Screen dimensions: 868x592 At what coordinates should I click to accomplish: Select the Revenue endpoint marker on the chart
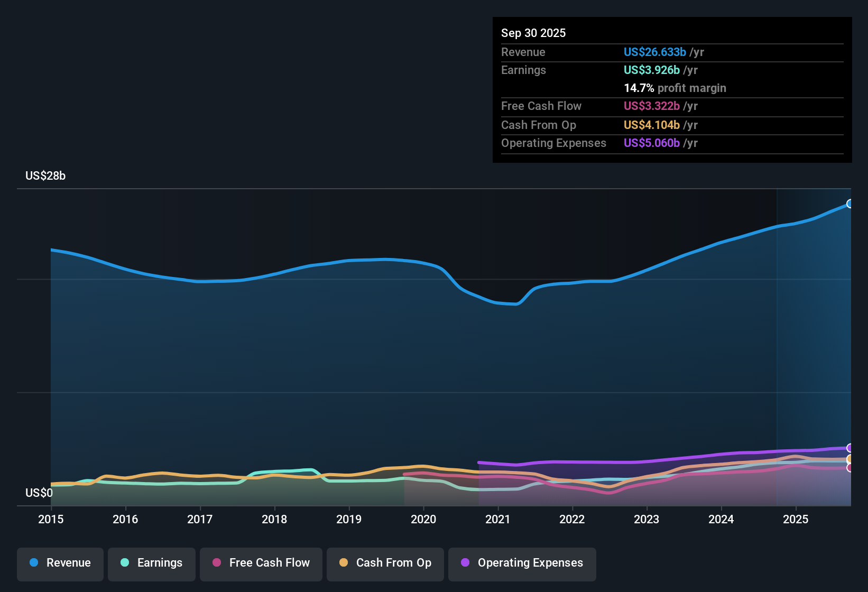coord(850,203)
